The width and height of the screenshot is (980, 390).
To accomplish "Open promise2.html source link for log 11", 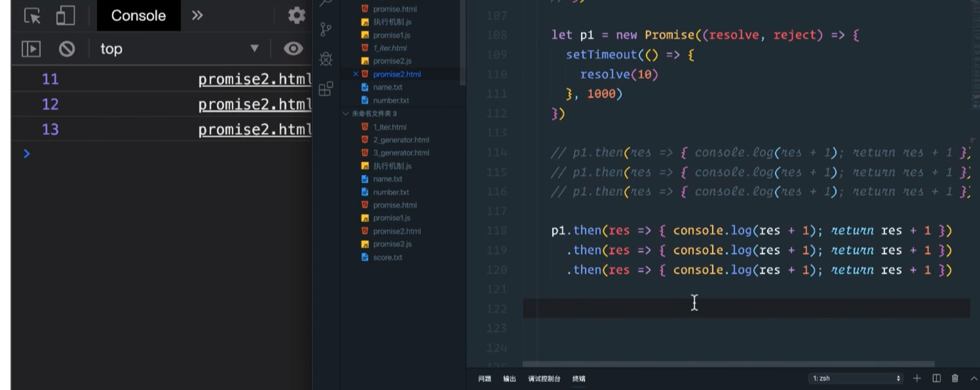I will click(x=254, y=79).
